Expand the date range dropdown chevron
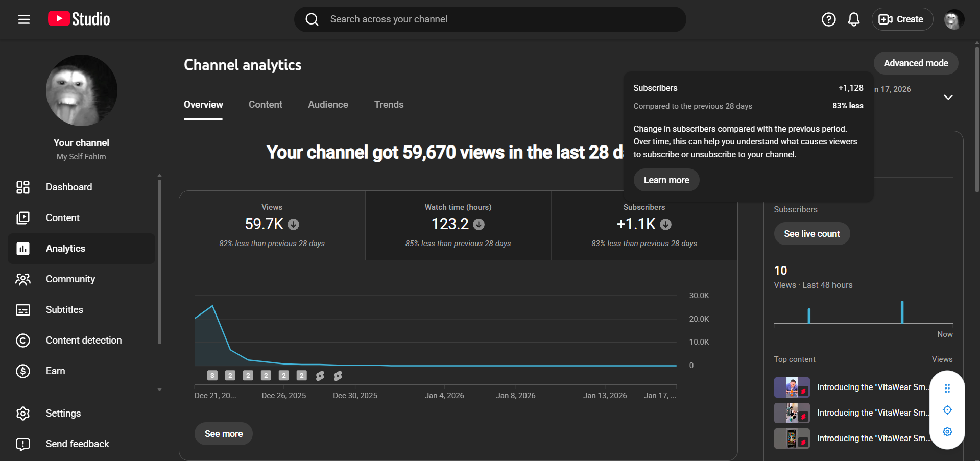Viewport: 980px width, 461px height. pos(948,97)
